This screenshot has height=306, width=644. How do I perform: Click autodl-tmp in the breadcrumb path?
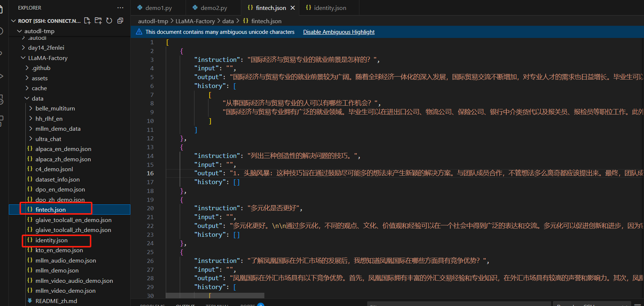pos(153,21)
